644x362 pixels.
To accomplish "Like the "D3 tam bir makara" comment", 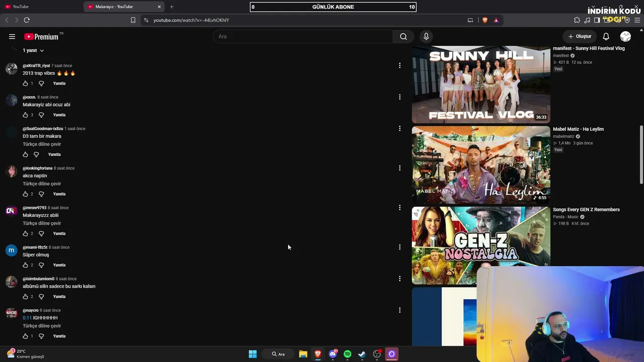I will pyautogui.click(x=26, y=154).
